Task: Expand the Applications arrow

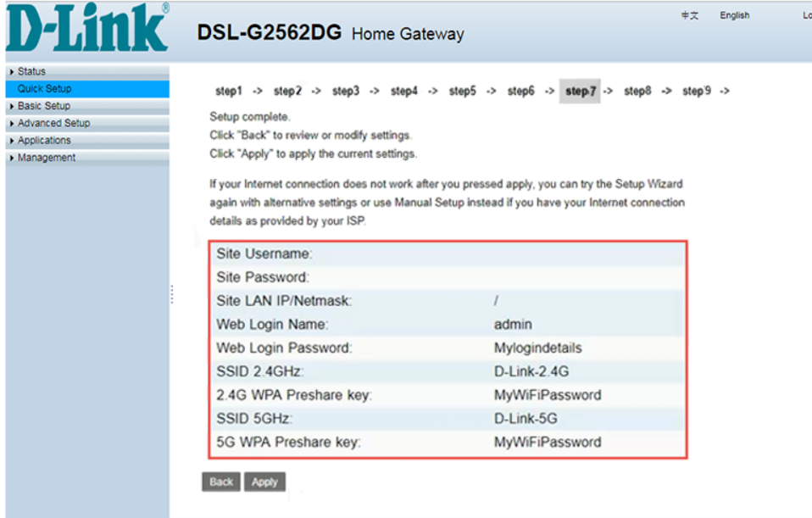Action: click(12, 141)
